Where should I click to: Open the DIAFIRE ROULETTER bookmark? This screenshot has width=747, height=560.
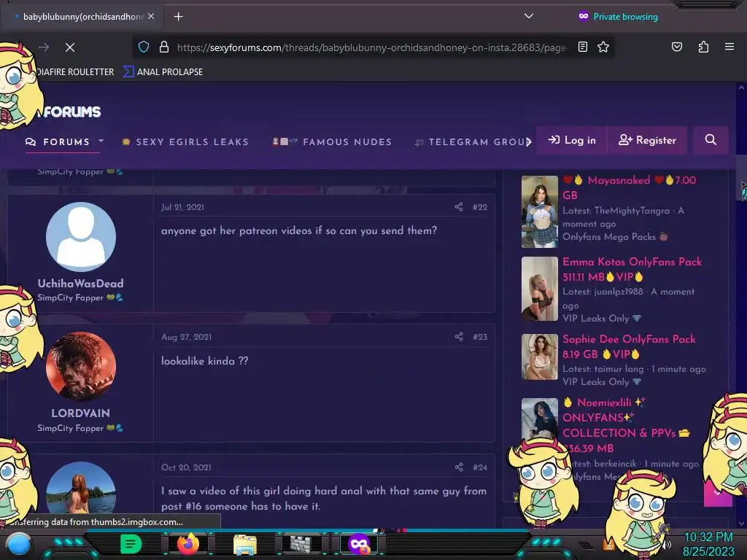[75, 72]
